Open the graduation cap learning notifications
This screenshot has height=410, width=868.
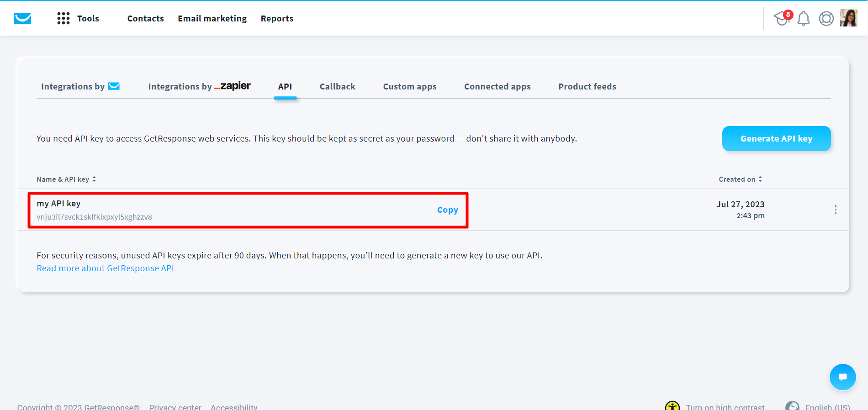click(783, 18)
